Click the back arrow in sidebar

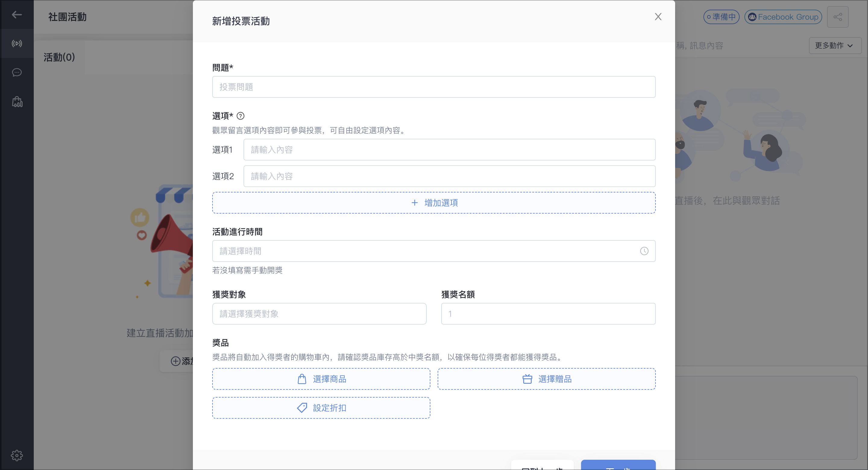tap(17, 14)
